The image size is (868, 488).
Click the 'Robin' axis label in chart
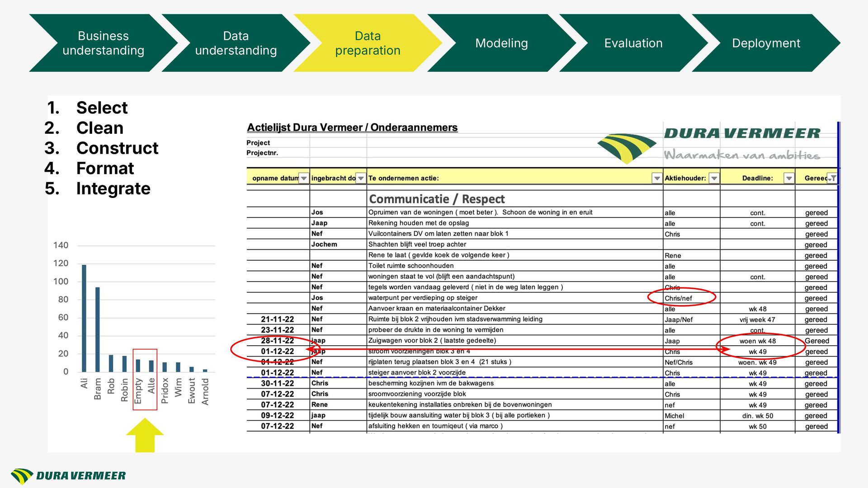(124, 390)
